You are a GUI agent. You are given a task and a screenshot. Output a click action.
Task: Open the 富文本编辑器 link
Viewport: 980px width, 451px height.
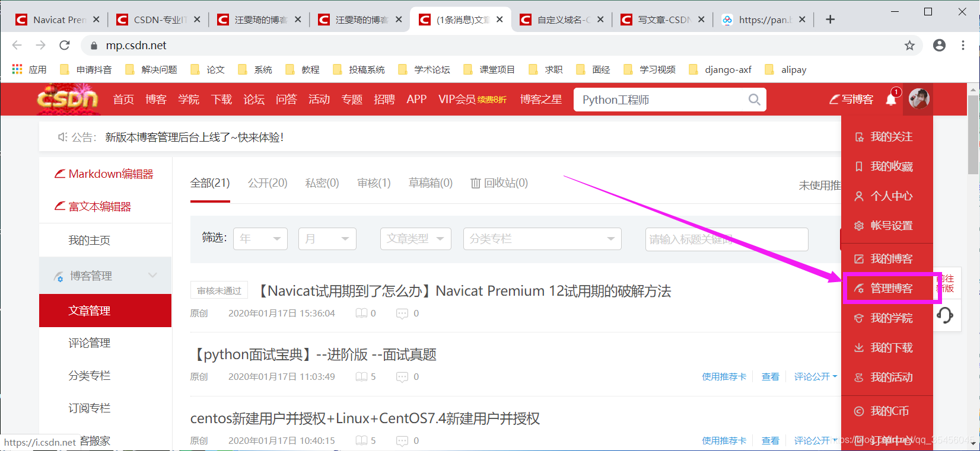(93, 206)
